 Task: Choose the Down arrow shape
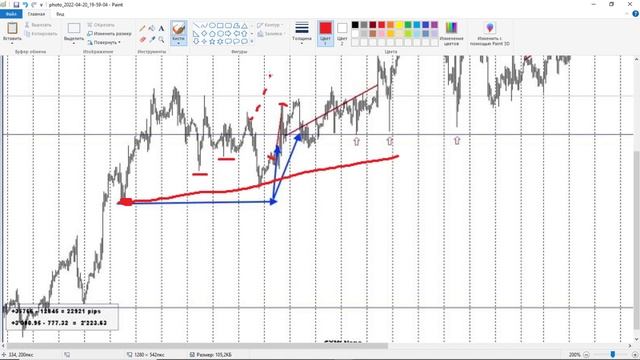[x=196, y=41]
